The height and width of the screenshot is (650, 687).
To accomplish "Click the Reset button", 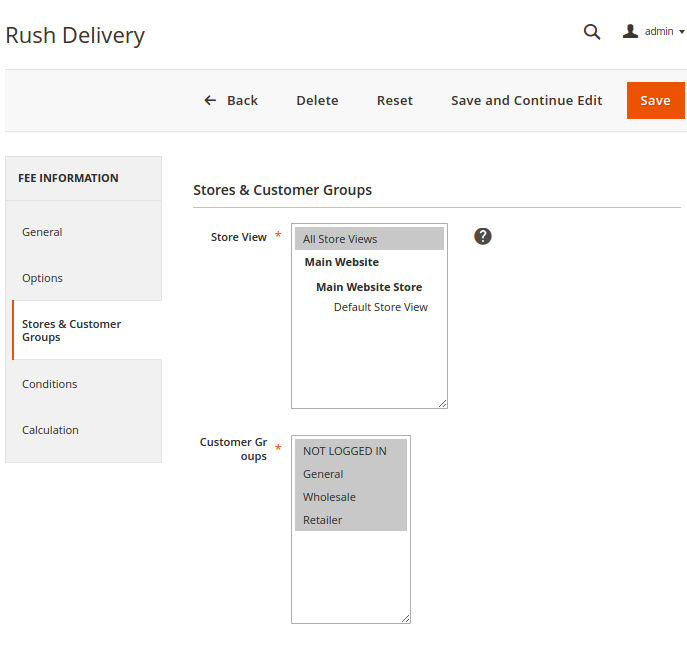I will tap(394, 100).
